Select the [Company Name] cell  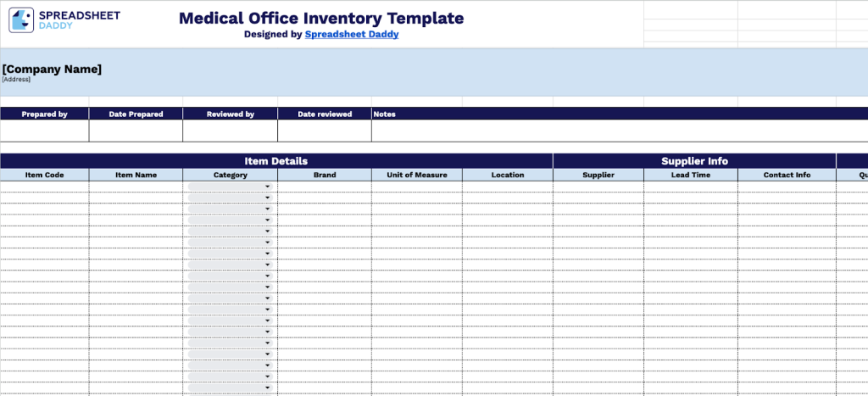pyautogui.click(x=52, y=70)
